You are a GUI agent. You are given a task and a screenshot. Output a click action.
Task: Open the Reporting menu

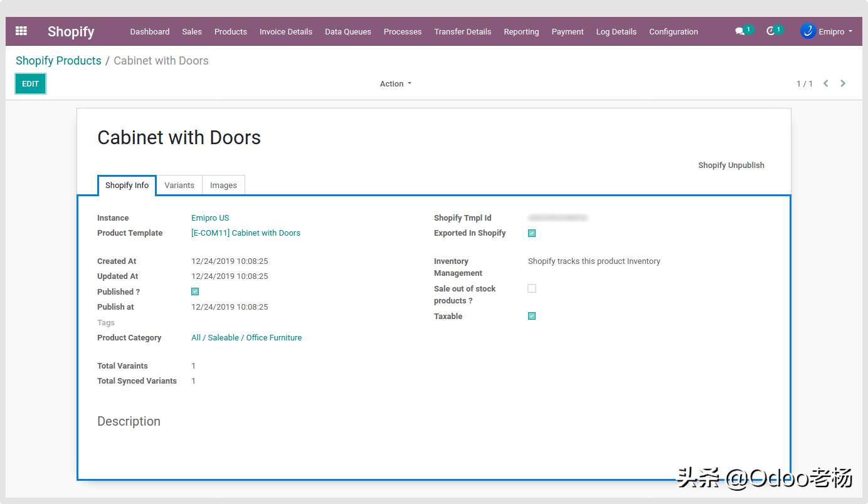point(521,31)
